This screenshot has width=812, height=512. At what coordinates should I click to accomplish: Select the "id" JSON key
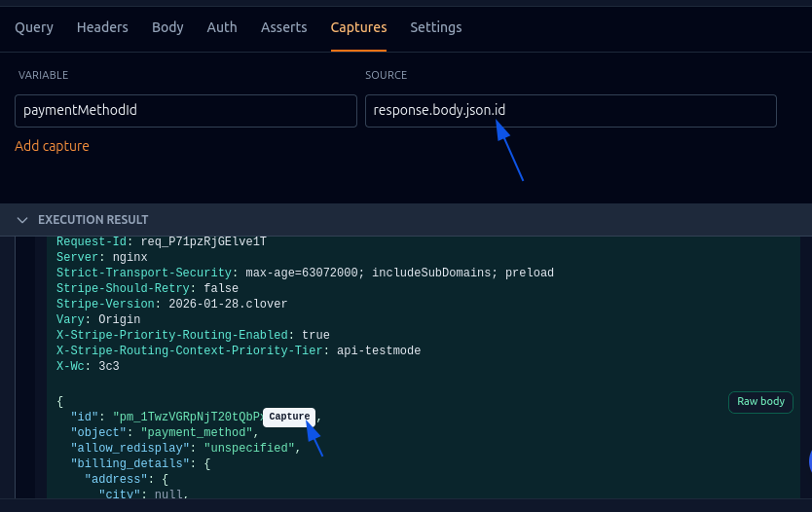tap(85, 417)
